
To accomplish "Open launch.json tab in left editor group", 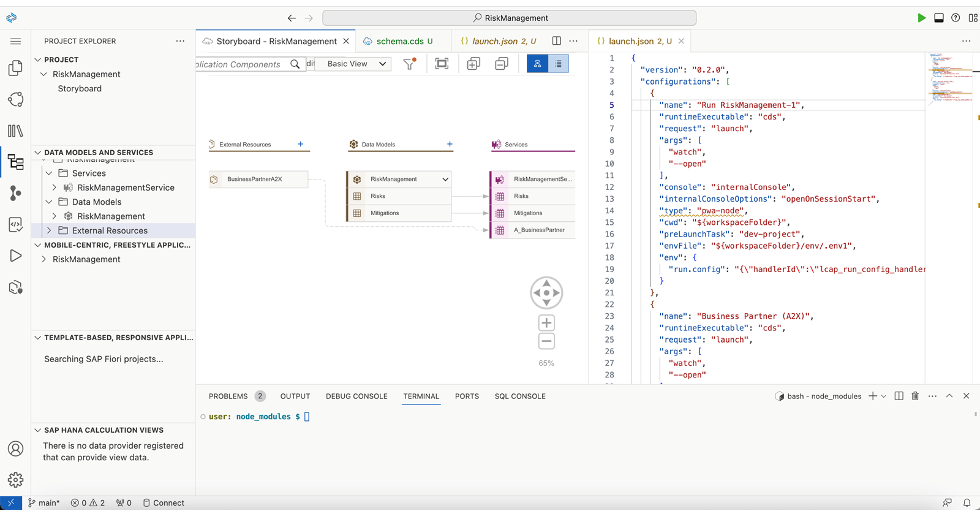I will click(497, 41).
